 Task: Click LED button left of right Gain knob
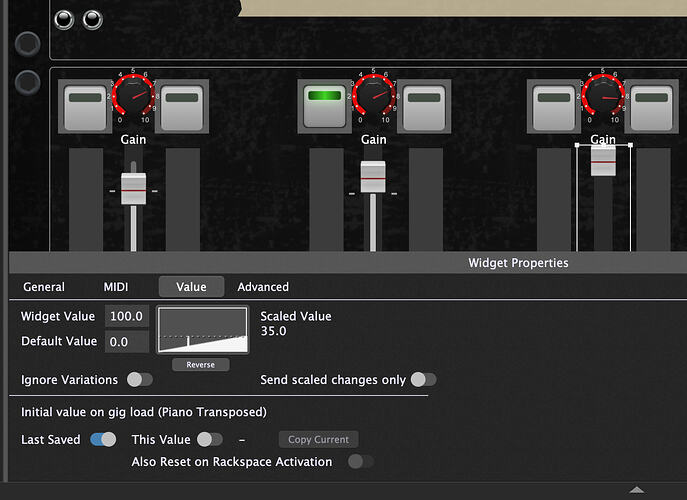[554, 108]
